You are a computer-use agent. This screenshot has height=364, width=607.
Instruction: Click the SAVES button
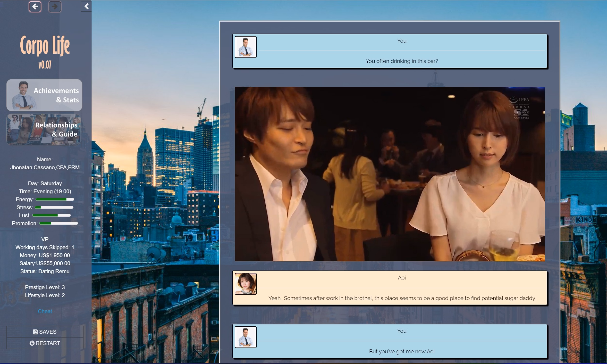click(45, 332)
